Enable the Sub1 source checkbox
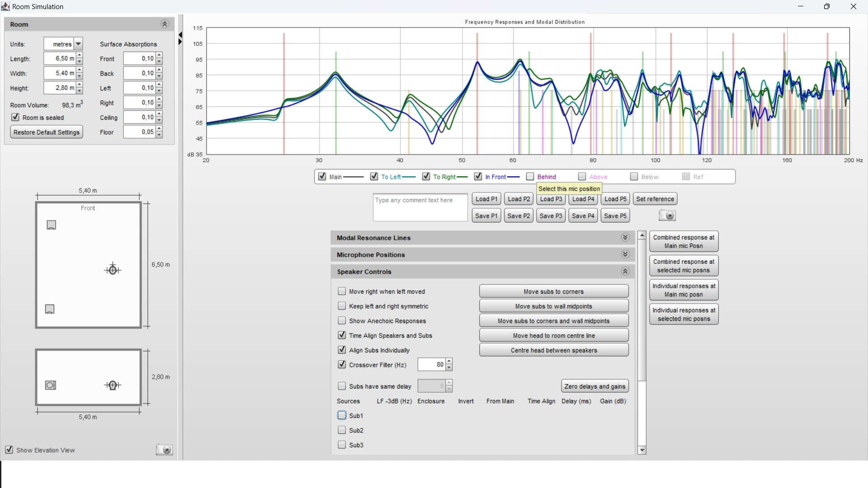Image resolution: width=868 pixels, height=488 pixels. (x=342, y=415)
